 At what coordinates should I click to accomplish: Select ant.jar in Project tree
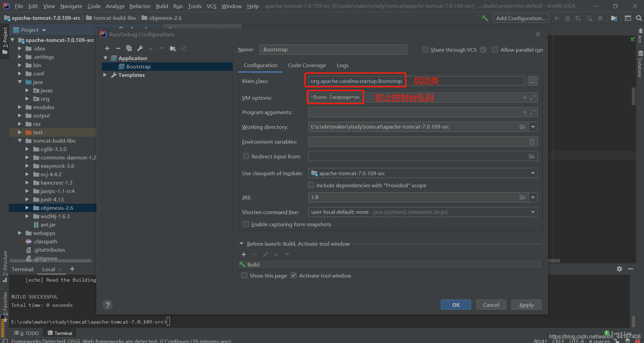pos(48,225)
